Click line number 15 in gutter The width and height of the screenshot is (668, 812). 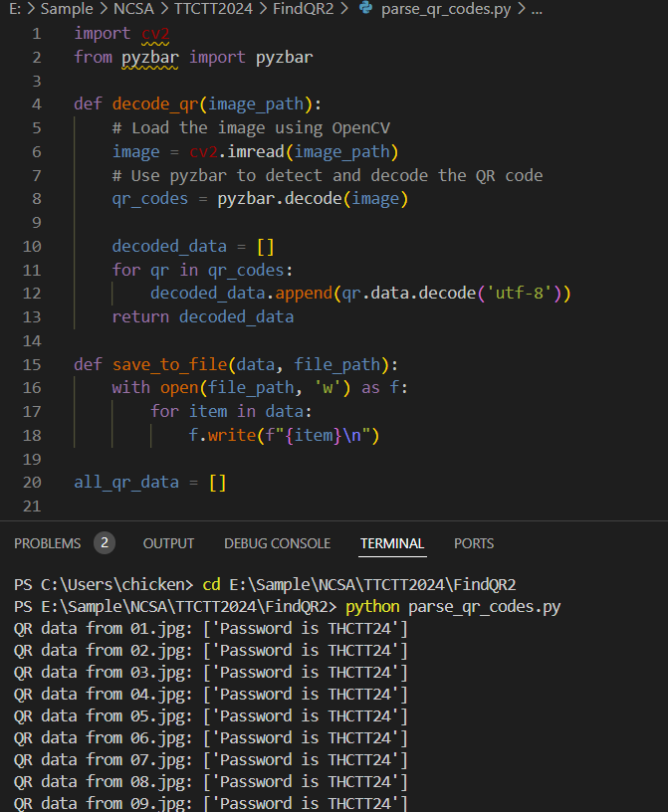click(32, 364)
